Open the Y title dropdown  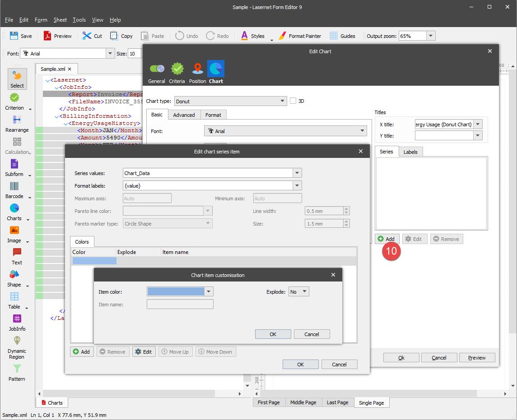click(478, 135)
